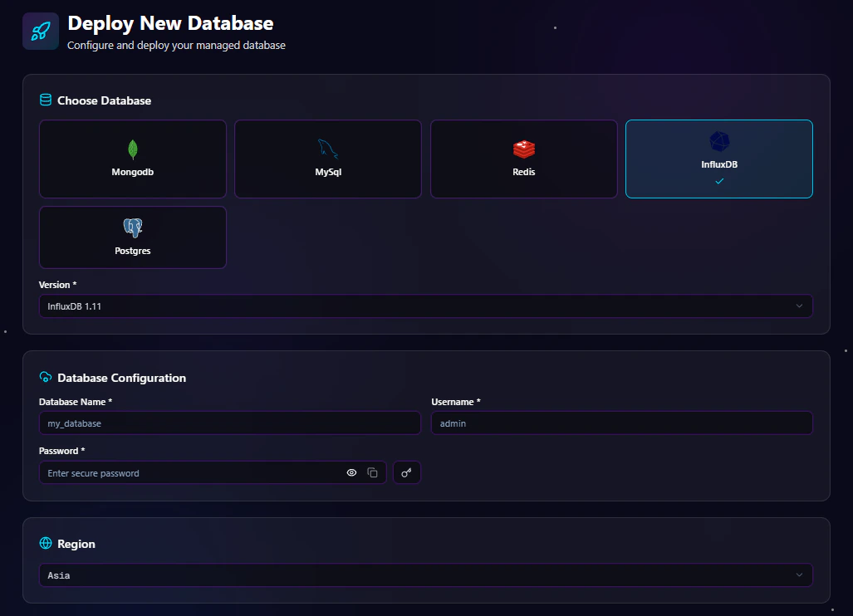Open the Version dropdown showing InfluxDB 1.11
This screenshot has height=616, width=853.
tap(426, 306)
